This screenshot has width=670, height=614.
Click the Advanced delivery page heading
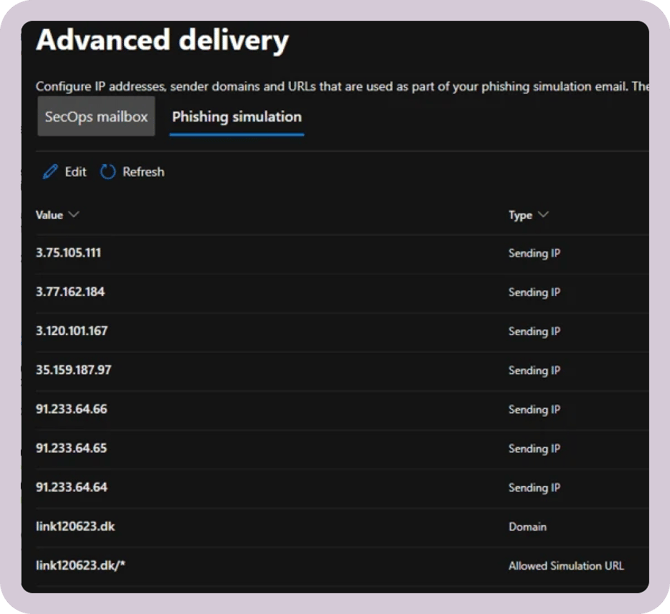pos(162,41)
